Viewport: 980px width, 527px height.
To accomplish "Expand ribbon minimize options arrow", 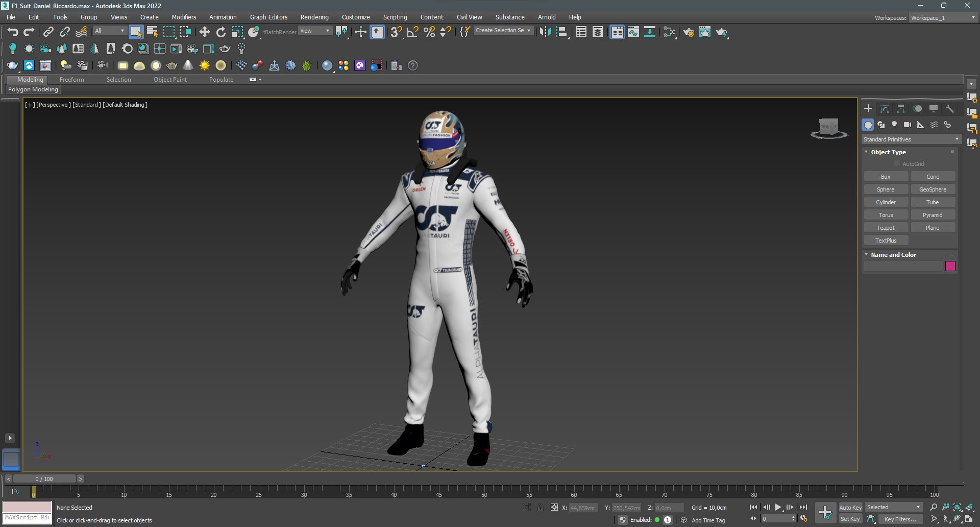I will [260, 80].
